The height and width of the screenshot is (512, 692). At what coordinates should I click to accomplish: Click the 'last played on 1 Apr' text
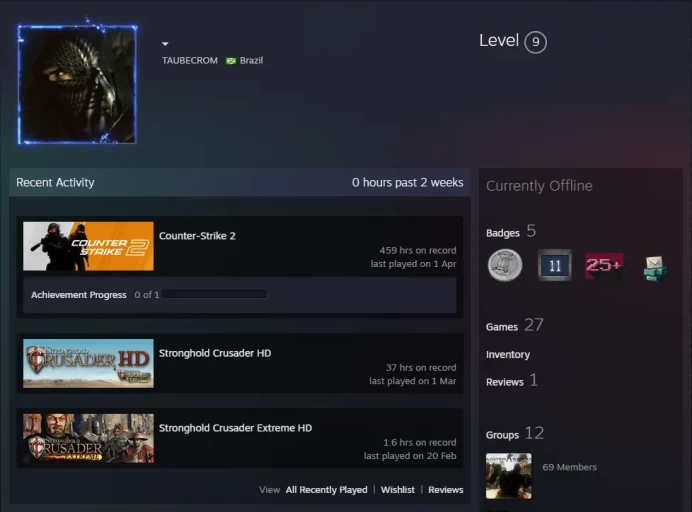pyautogui.click(x=413, y=264)
